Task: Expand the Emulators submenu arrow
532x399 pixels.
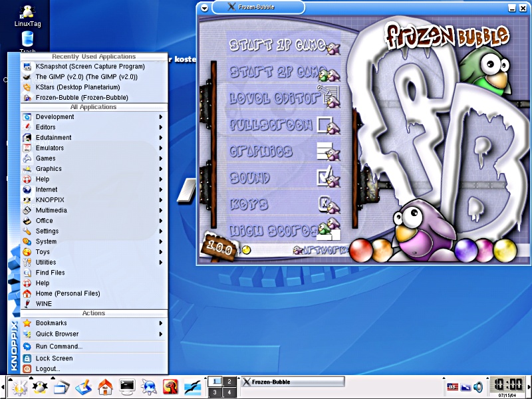Action: (161, 148)
